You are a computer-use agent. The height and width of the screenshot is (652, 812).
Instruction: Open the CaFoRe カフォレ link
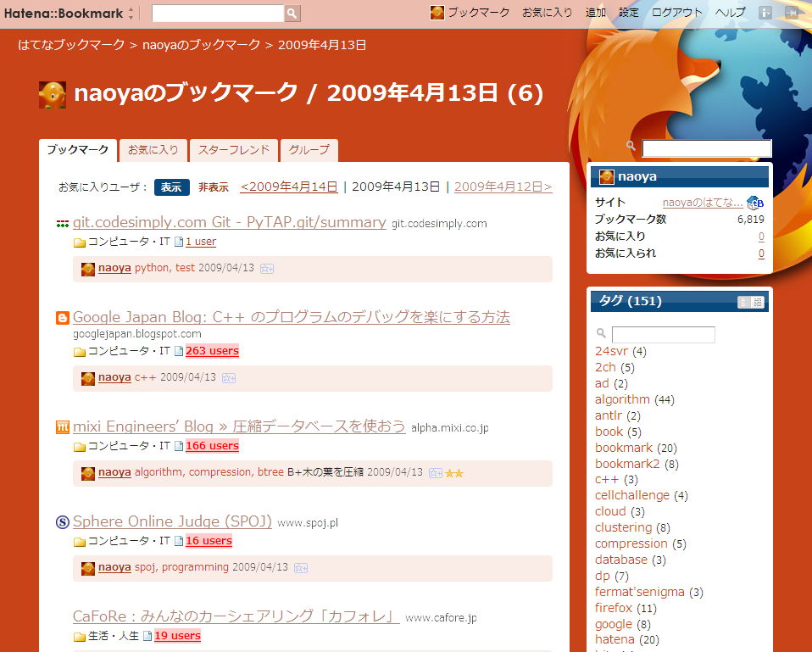tap(236, 616)
